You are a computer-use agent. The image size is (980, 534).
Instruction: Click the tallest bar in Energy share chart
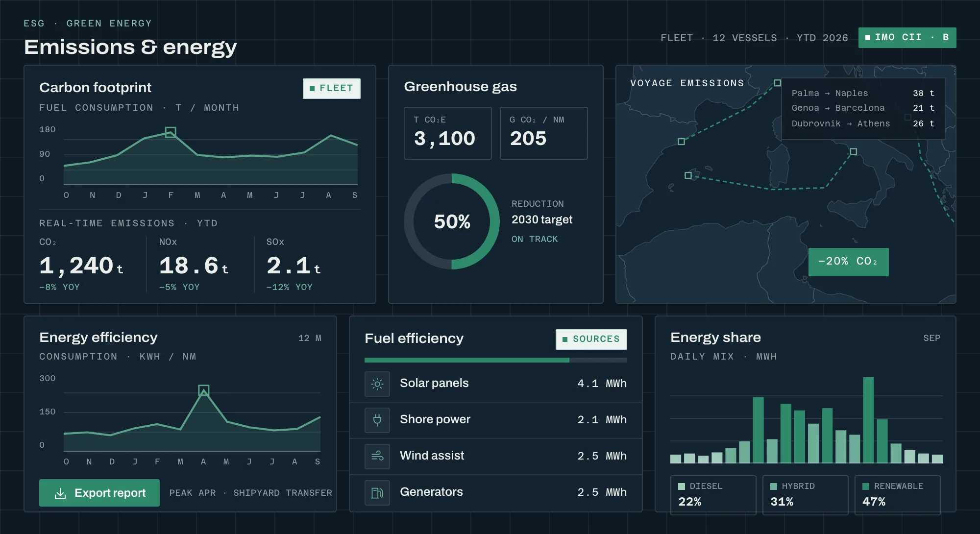coord(868,420)
